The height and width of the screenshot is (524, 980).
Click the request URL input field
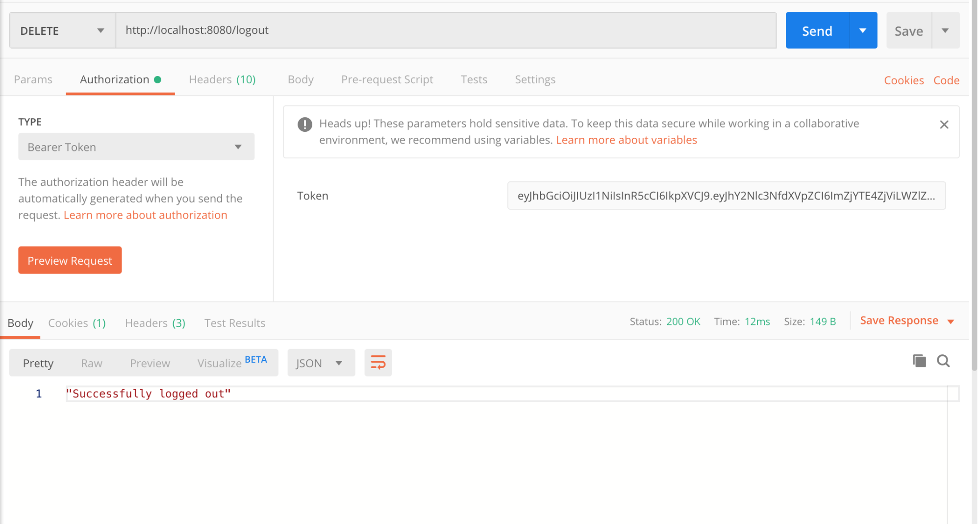tap(441, 30)
